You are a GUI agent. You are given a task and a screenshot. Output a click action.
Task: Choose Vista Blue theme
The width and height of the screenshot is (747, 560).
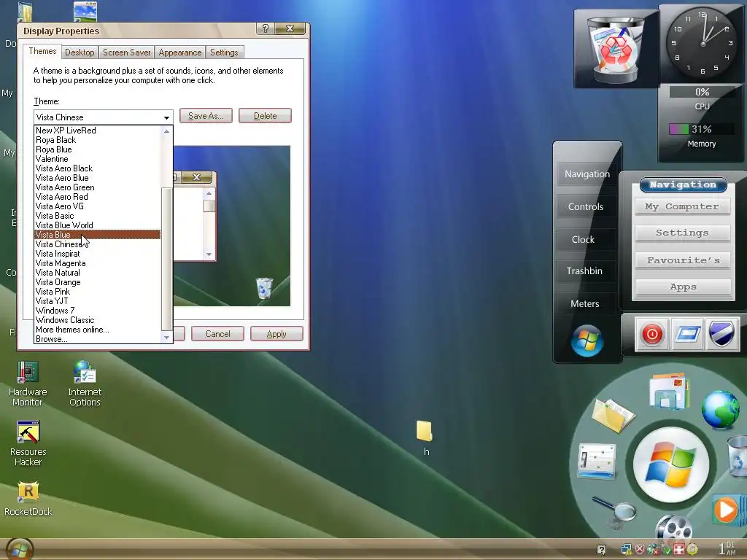[x=98, y=235]
